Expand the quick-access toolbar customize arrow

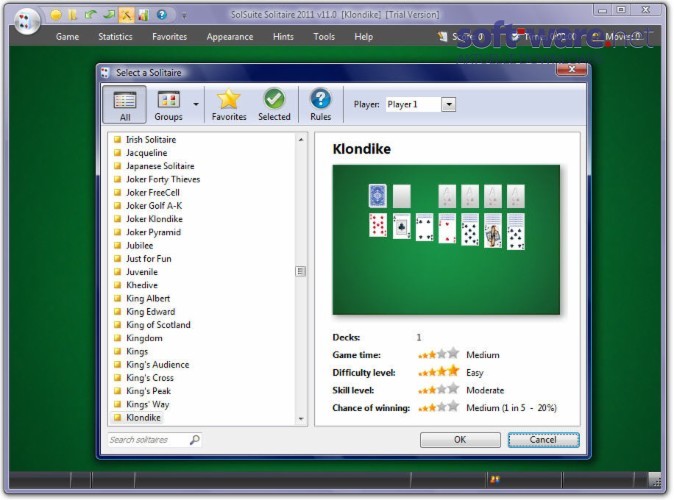(184, 16)
